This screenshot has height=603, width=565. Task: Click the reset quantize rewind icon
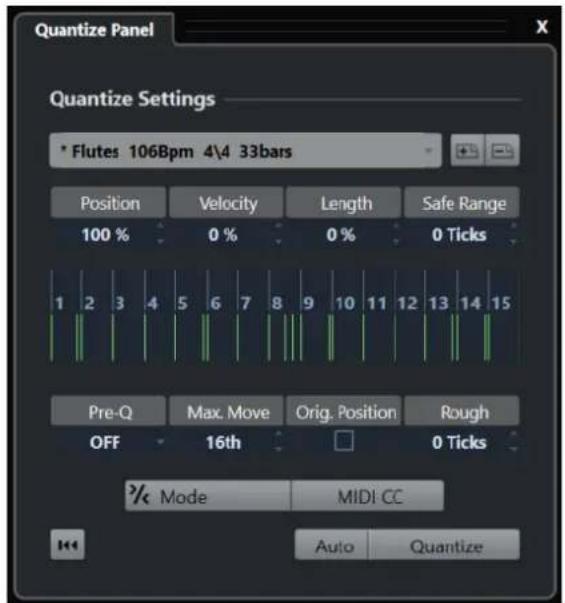67,545
